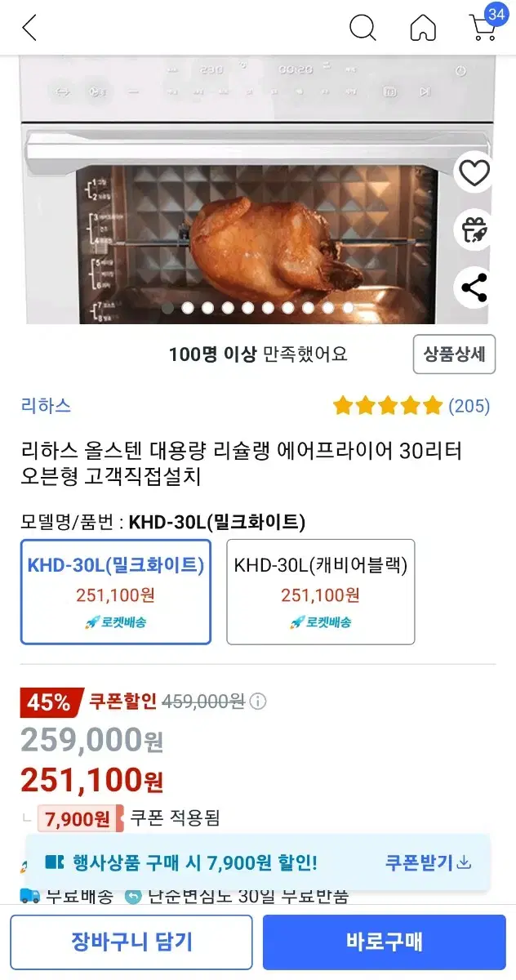Tap 바로구매 to buy now
This screenshot has width=516, height=980.
tap(385, 942)
